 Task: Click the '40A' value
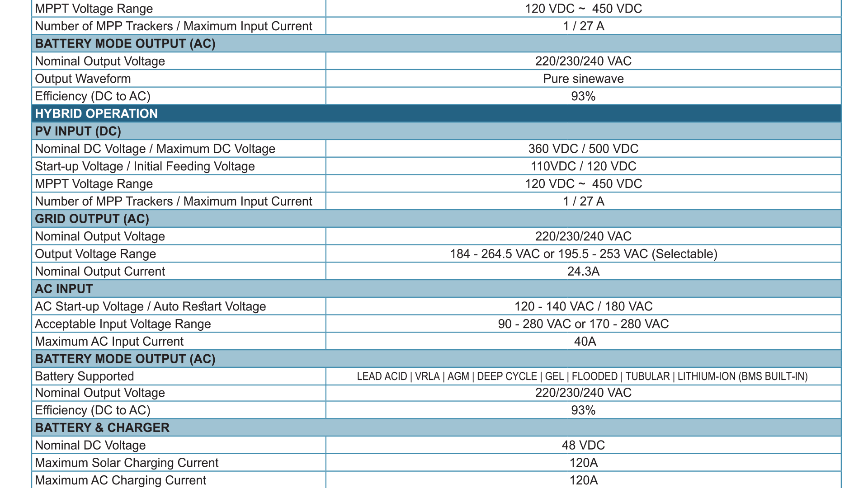click(585, 341)
